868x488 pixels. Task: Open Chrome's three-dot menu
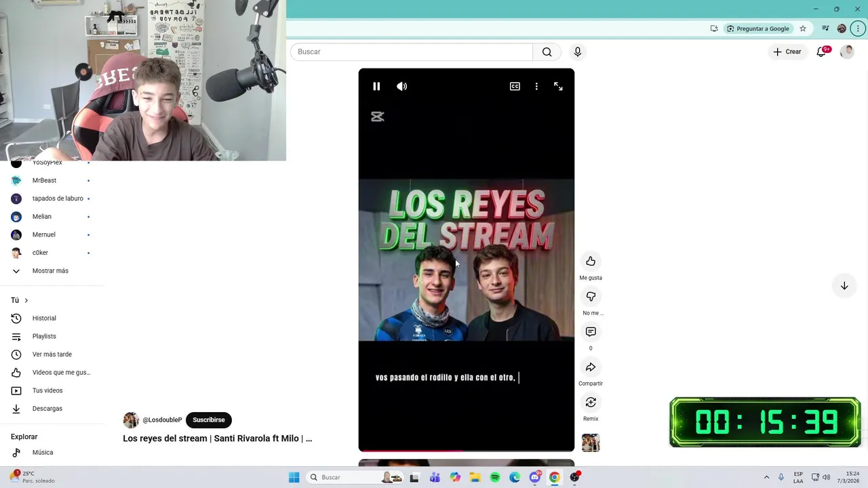click(x=858, y=28)
